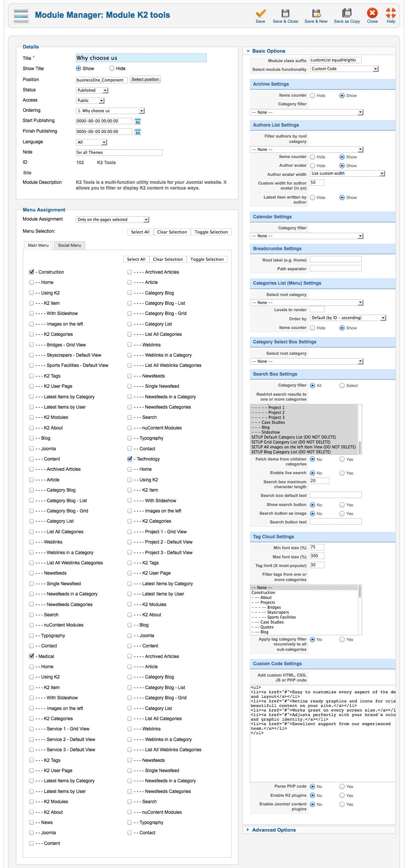Click the Select position button
The image size is (408, 868).
coord(145,80)
